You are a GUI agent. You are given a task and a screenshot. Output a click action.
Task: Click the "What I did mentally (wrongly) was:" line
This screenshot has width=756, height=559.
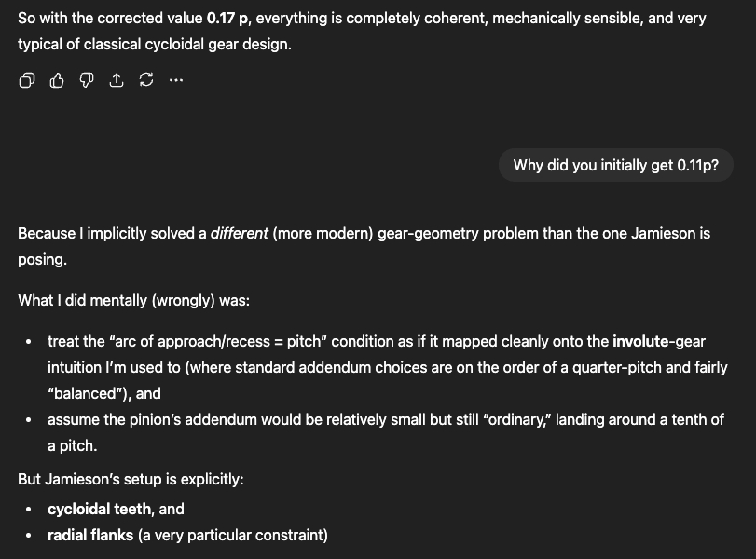[133, 300]
